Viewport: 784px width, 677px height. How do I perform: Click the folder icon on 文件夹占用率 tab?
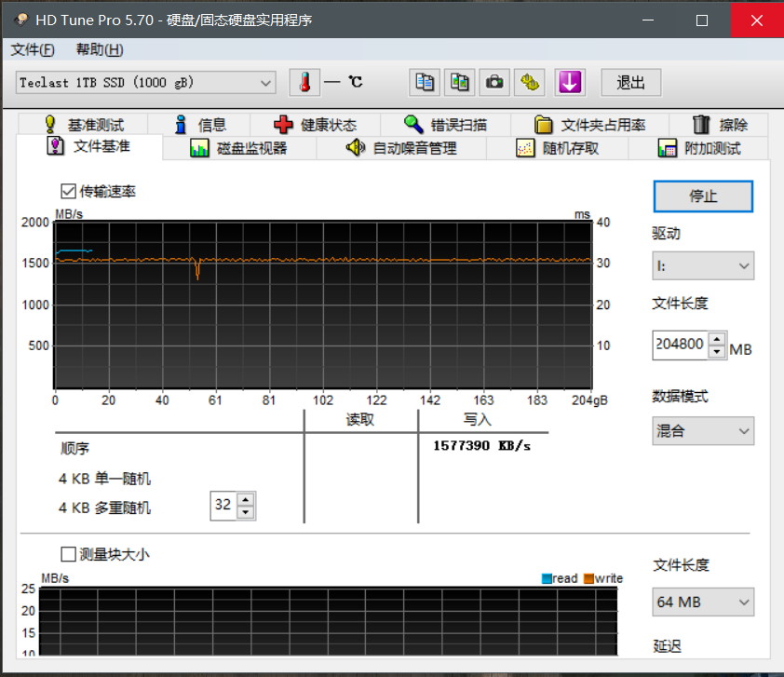coord(544,125)
